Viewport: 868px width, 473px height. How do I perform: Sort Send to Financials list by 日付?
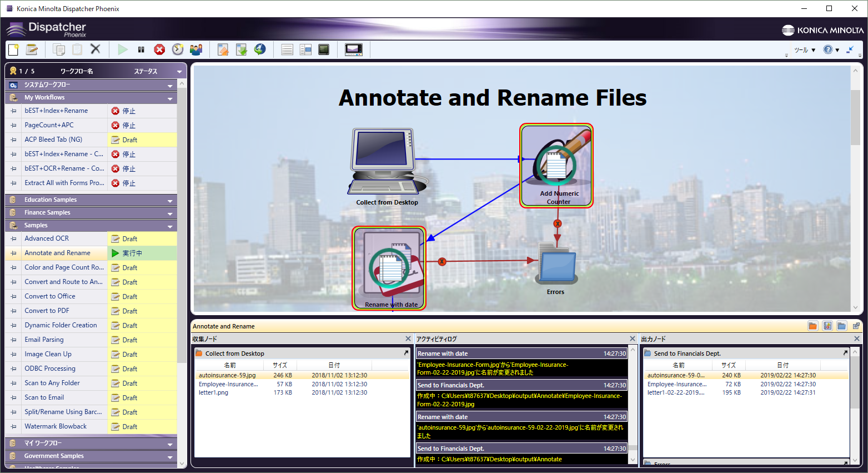(x=782, y=365)
